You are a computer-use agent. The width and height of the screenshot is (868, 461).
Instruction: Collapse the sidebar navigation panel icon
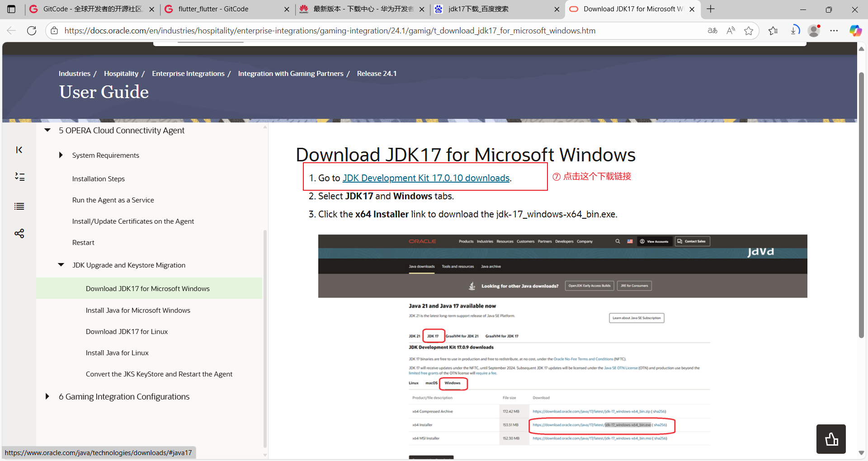(x=19, y=150)
